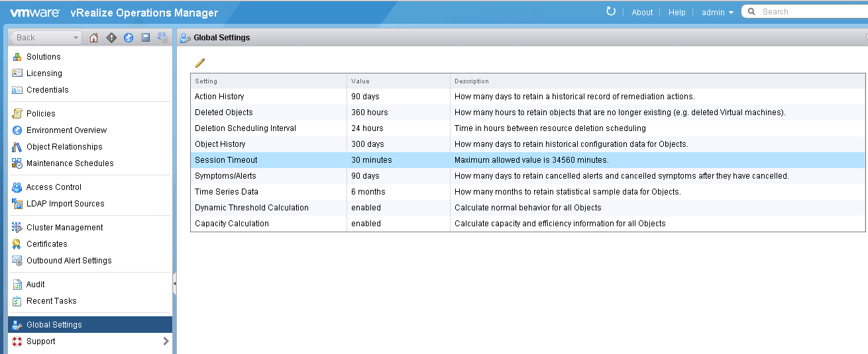
Task: Select the Deletion Scheduling Interval row
Action: pos(528,128)
